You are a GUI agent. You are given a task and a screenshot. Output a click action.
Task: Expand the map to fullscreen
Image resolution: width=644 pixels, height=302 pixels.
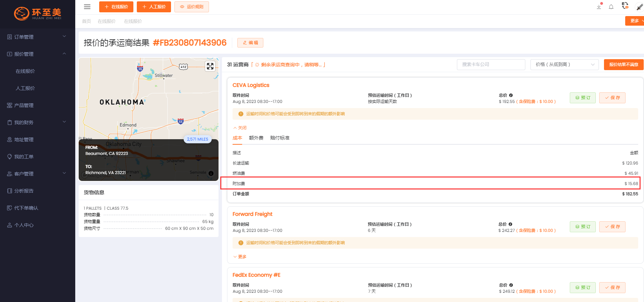210,66
